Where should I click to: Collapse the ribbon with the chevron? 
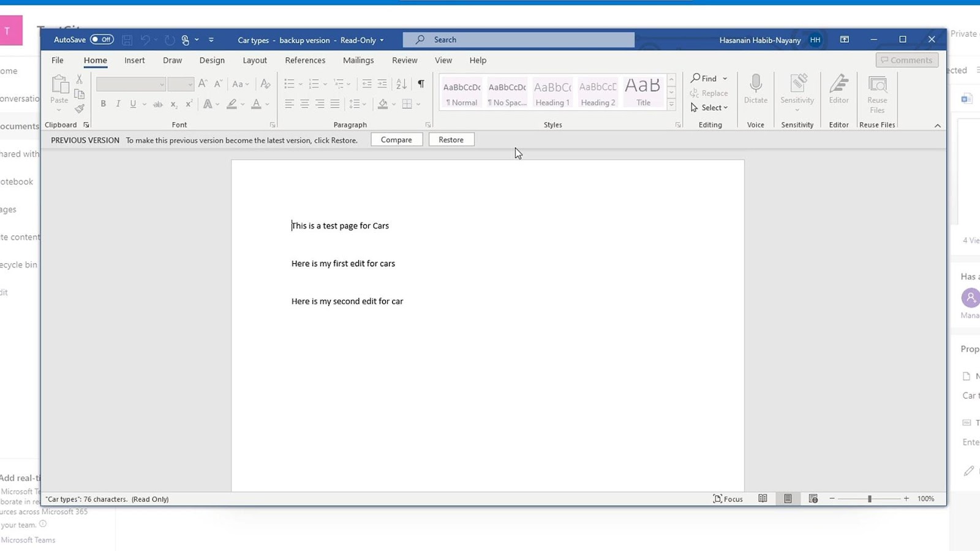[938, 126]
